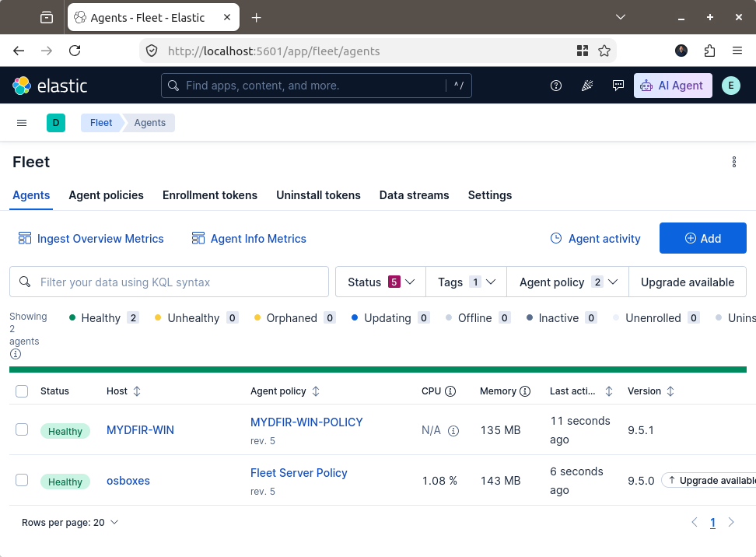This screenshot has width=756, height=557.
Task: Switch to Agents tab
Action: (31, 195)
